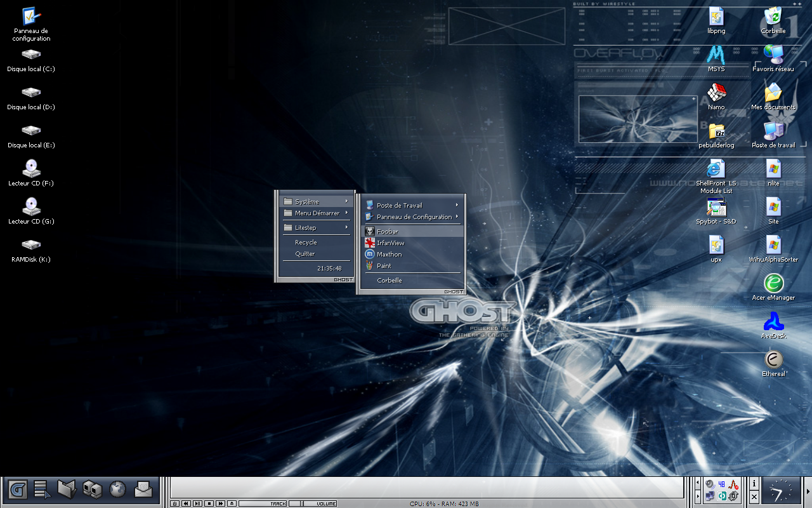Open Panneau de configuration desktop icon
This screenshot has height=508, width=812.
coord(31,25)
